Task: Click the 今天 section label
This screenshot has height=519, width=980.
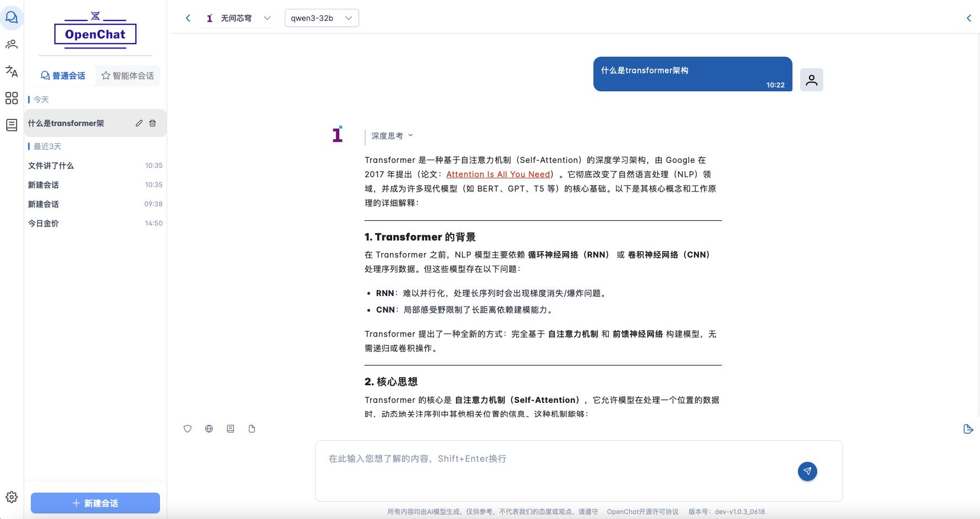Action: pyautogui.click(x=41, y=100)
